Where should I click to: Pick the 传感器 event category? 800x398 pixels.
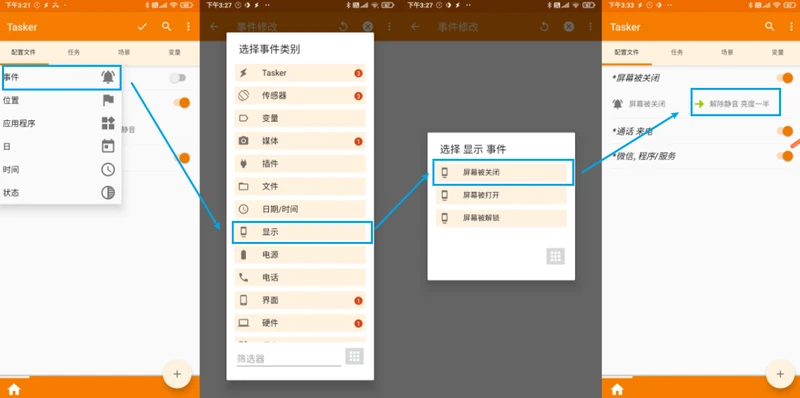point(300,95)
